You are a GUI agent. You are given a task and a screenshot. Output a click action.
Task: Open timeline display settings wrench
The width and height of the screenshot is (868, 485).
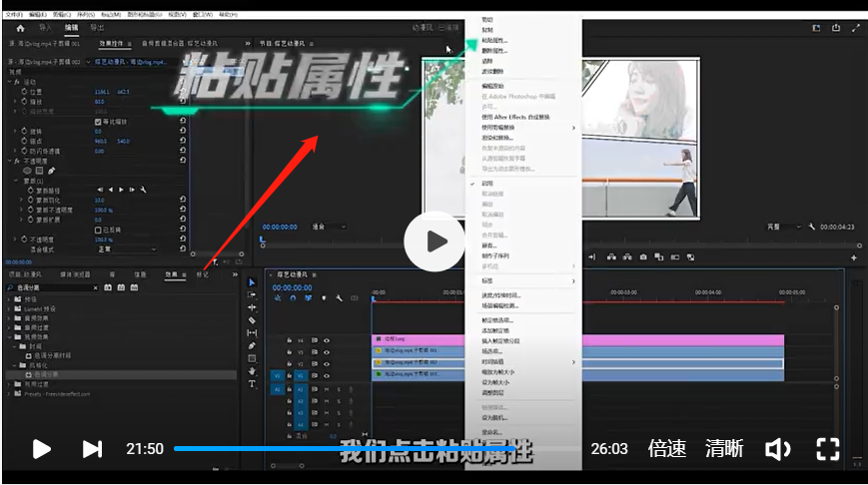click(339, 298)
